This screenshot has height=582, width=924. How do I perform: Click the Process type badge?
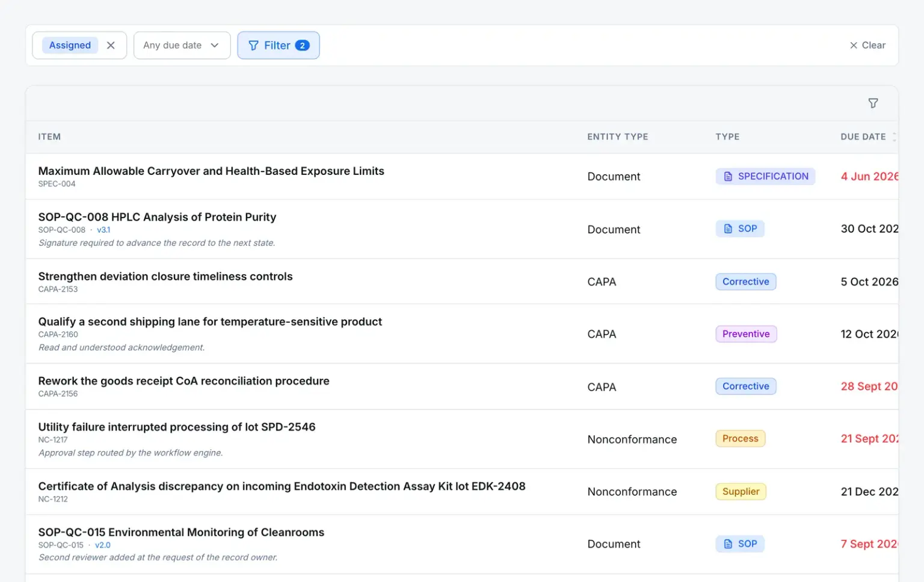pyautogui.click(x=740, y=438)
